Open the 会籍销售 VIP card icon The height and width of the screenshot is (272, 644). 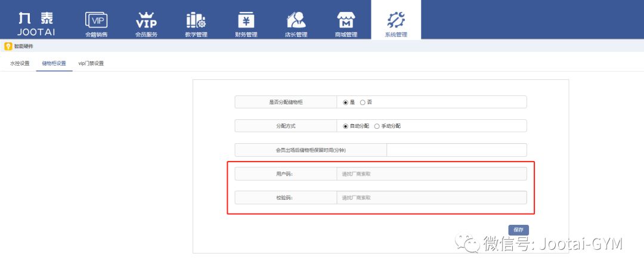[96, 20]
